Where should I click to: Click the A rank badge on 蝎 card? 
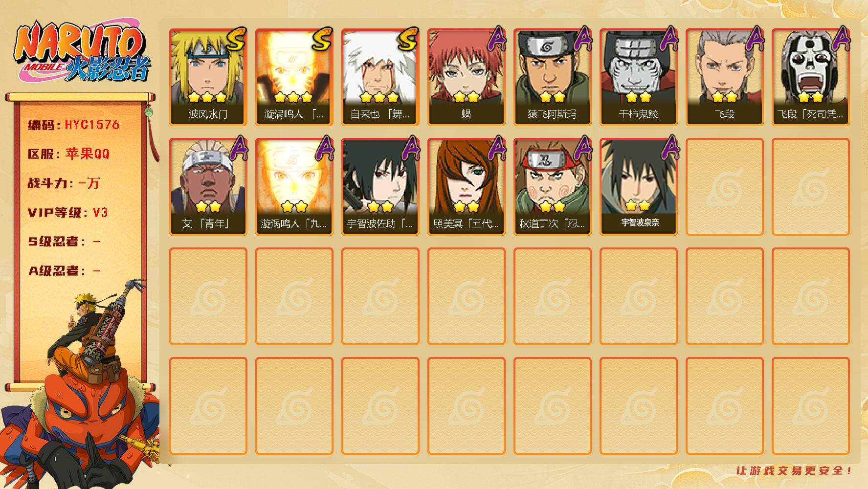496,39
